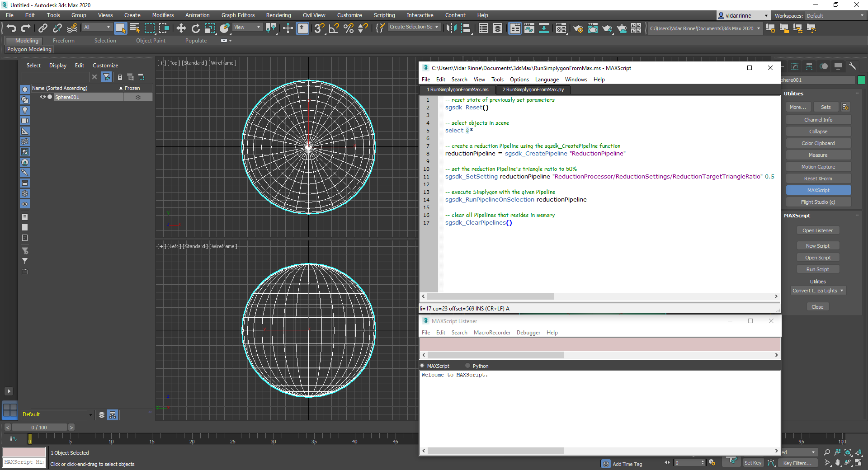Select the Python radio button in Listener

point(467,366)
